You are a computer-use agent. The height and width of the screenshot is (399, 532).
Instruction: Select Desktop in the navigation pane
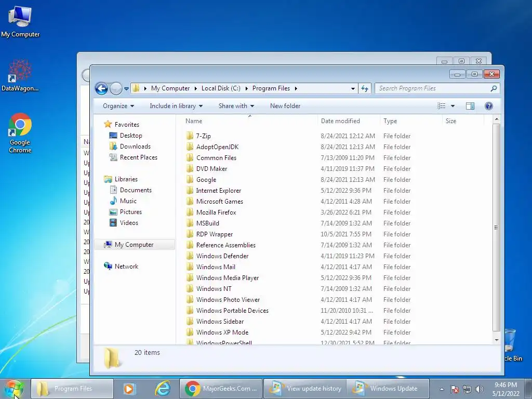point(130,136)
